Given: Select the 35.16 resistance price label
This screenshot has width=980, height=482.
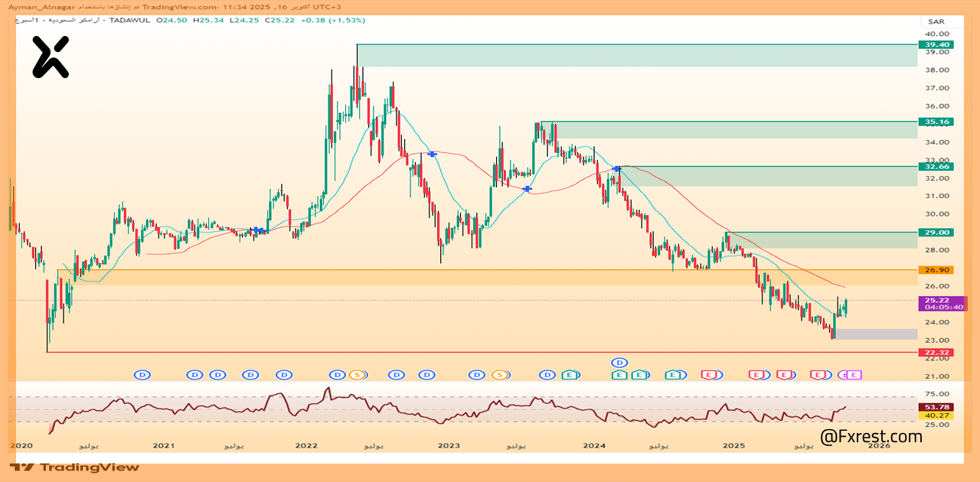Looking at the screenshot, I should 935,122.
